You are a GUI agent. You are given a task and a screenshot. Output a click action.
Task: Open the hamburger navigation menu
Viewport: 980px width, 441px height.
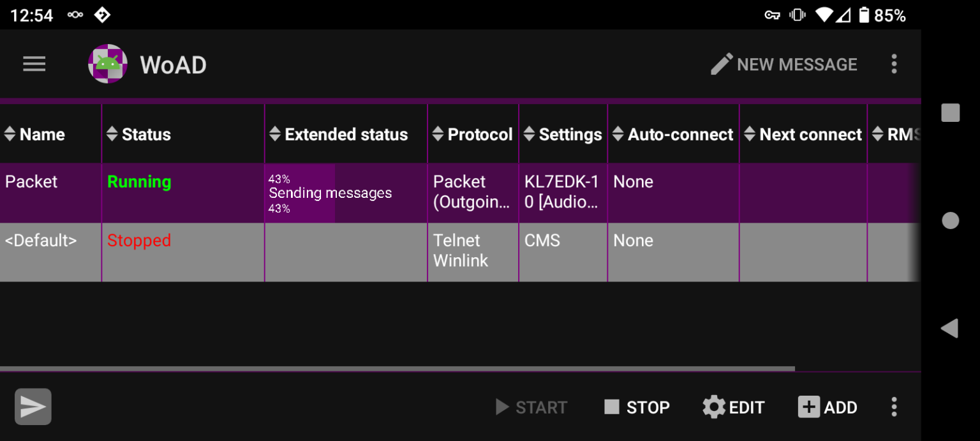(34, 64)
